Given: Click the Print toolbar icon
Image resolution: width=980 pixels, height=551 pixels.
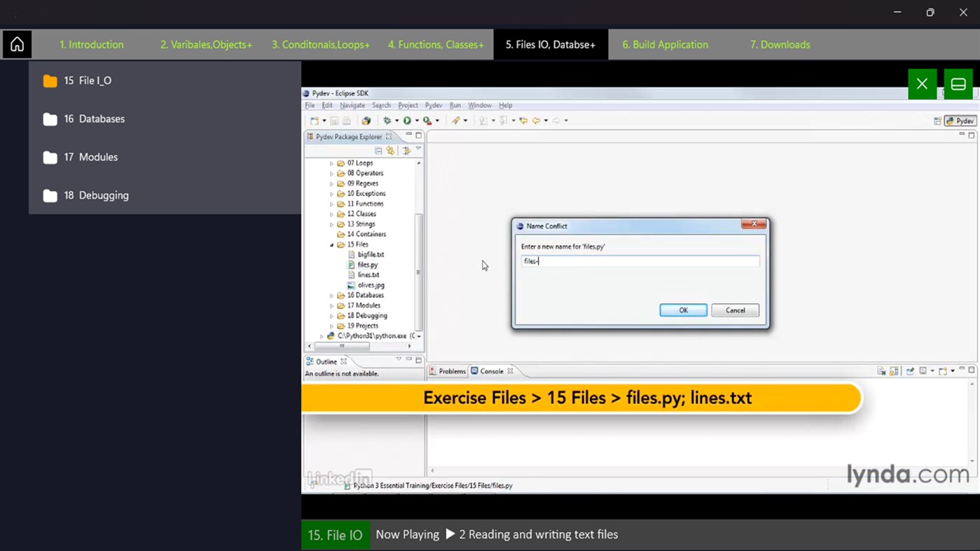Looking at the screenshot, I should pyautogui.click(x=347, y=120).
